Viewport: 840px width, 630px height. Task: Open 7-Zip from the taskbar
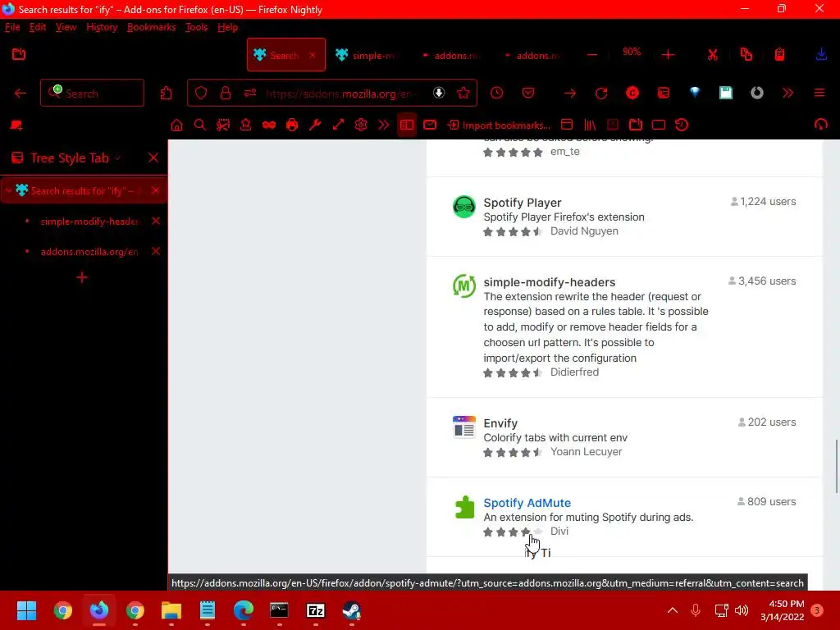(x=316, y=610)
